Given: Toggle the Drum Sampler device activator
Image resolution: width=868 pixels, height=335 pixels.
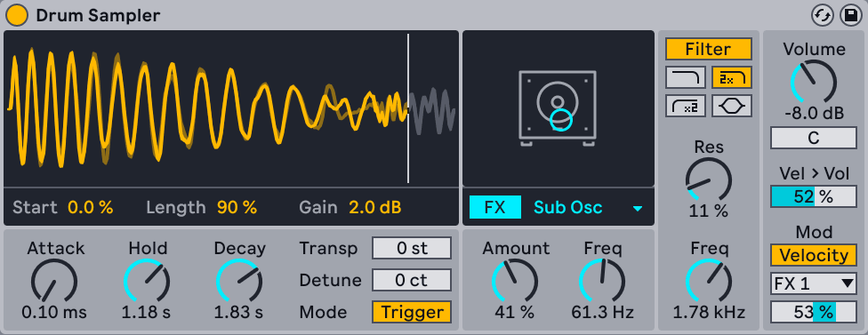Looking at the screenshot, I should pyautogui.click(x=17, y=15).
